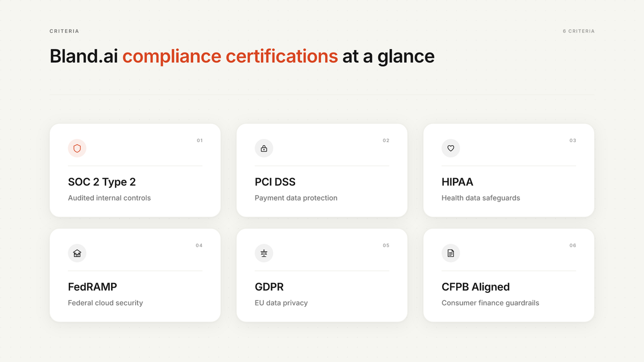Click the government building icon on FedRAMP card

tap(77, 254)
